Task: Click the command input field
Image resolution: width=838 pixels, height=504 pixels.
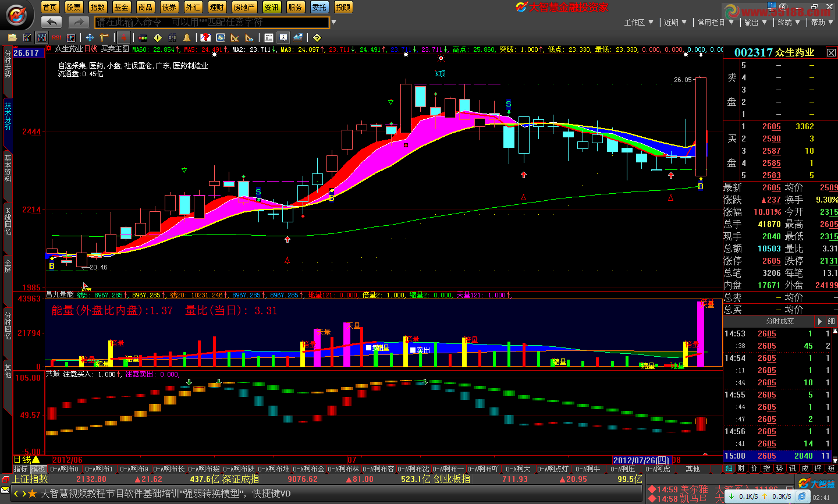Action: click(212, 22)
